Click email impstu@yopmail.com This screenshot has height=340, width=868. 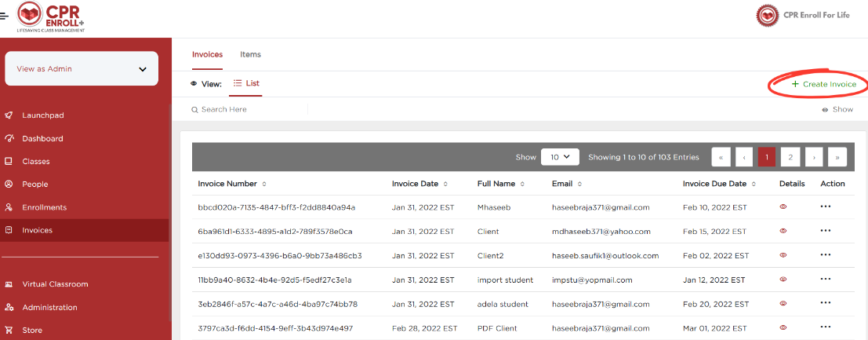[x=592, y=280]
